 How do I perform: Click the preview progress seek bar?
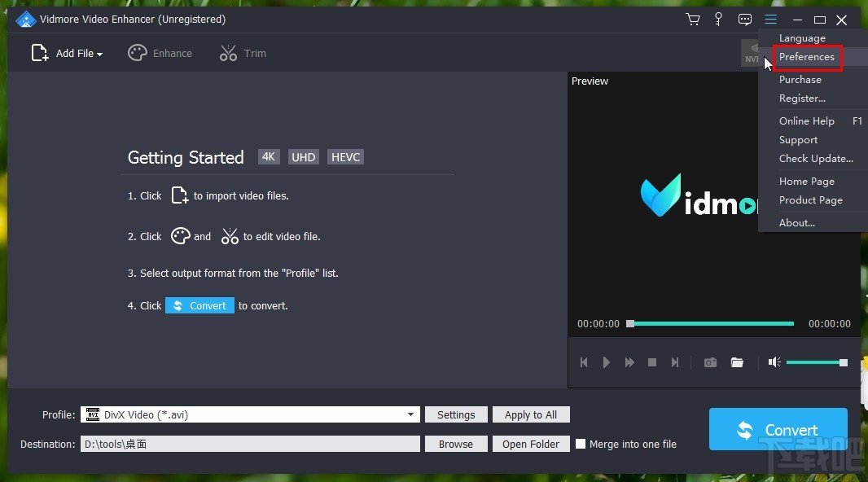click(x=710, y=324)
